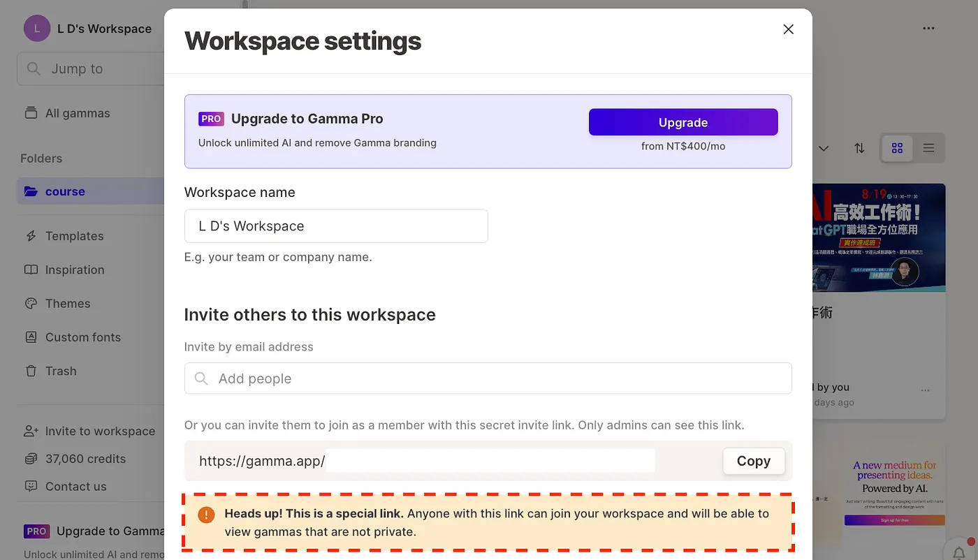
Task: Click the 37,060 credits entry
Action: click(x=85, y=459)
